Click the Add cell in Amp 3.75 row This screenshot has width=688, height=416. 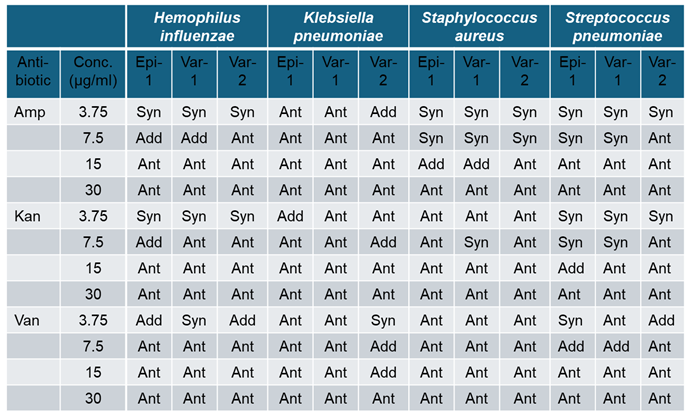[x=383, y=113]
